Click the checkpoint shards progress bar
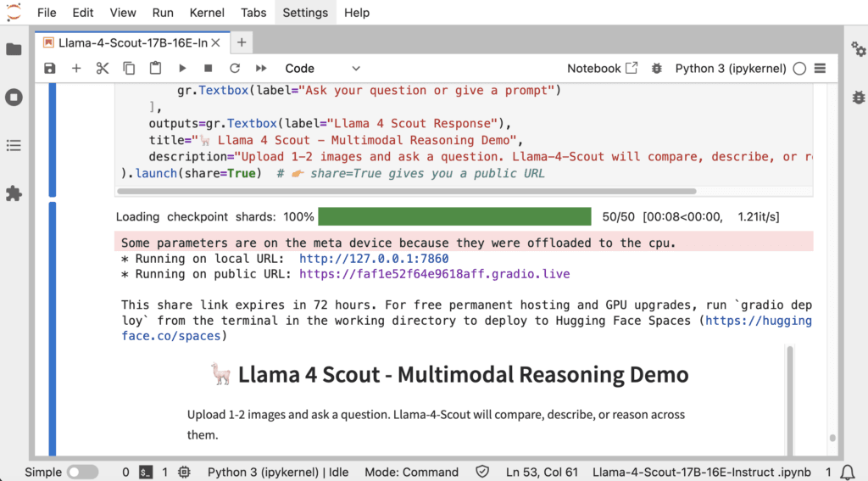This screenshot has width=868, height=481. [454, 216]
